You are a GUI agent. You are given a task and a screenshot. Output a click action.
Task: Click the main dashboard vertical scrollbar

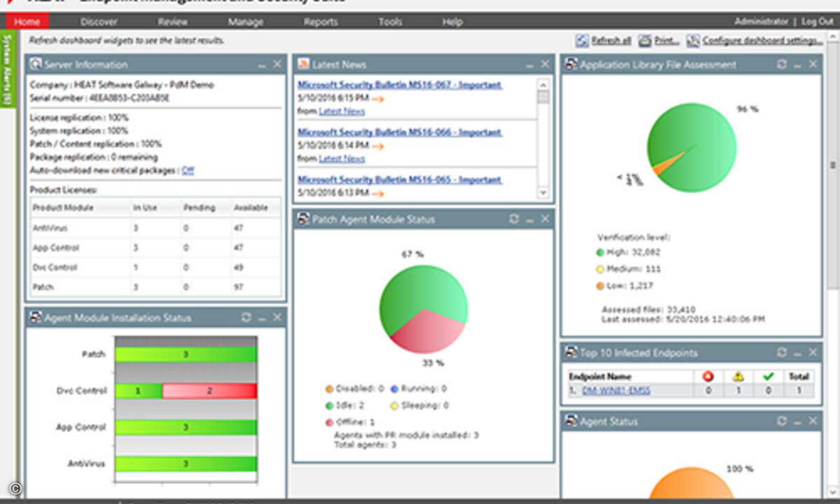click(x=832, y=165)
